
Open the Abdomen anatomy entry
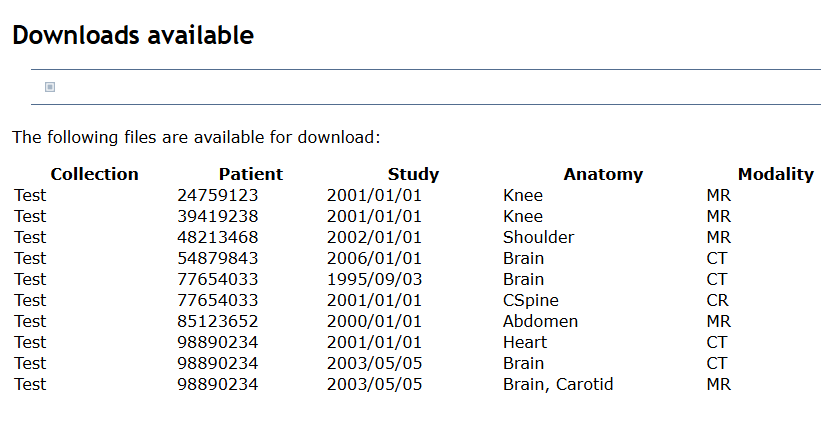coord(540,321)
